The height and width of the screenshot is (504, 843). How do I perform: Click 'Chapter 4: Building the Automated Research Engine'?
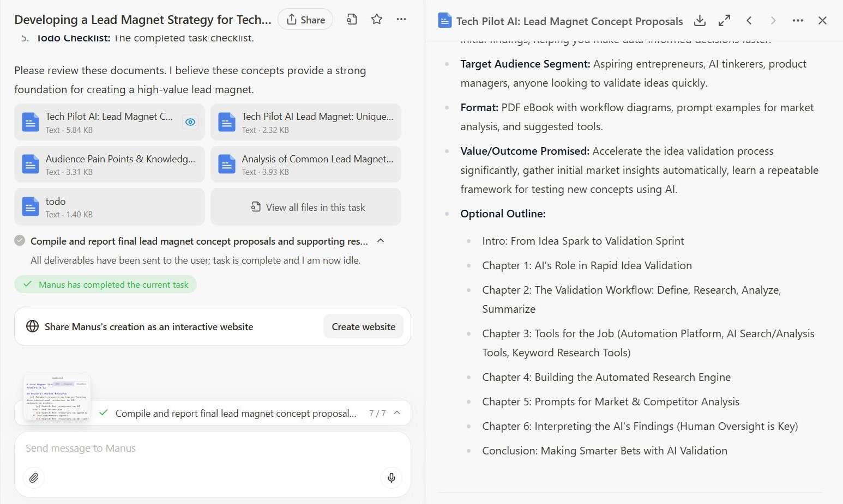pyautogui.click(x=606, y=377)
